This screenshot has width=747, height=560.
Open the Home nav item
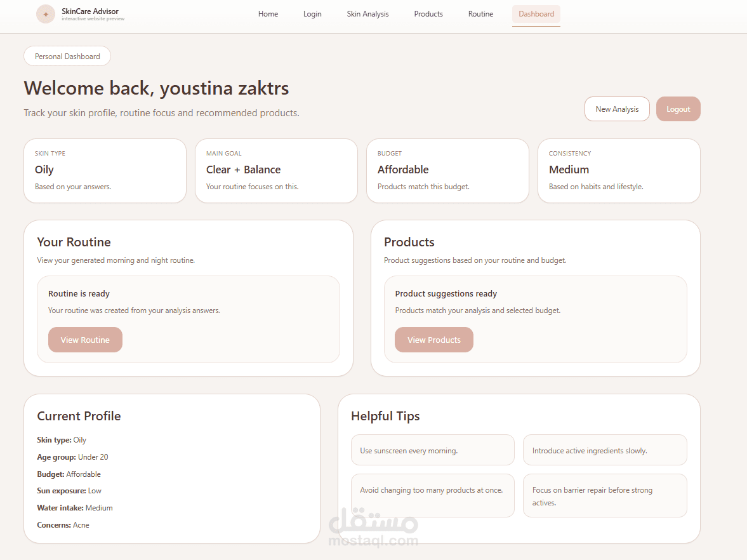point(268,15)
